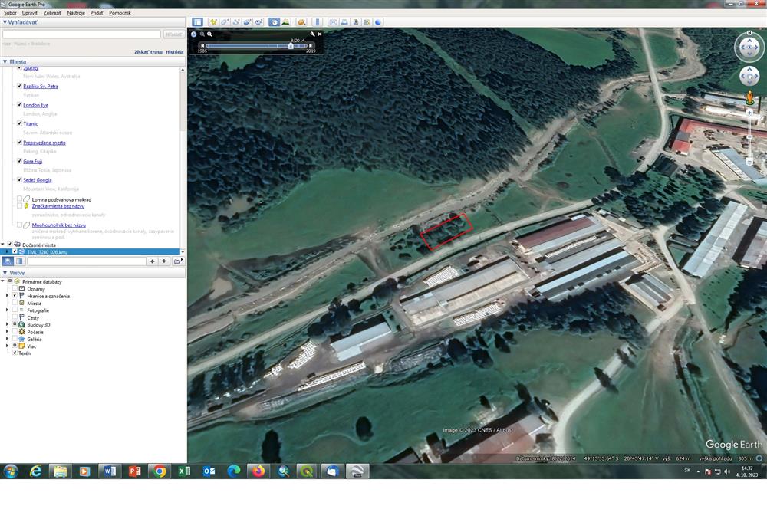Toggle the Dočasné miesta checkbox
Viewport: 767px width, 532px height.
[x=9, y=245]
